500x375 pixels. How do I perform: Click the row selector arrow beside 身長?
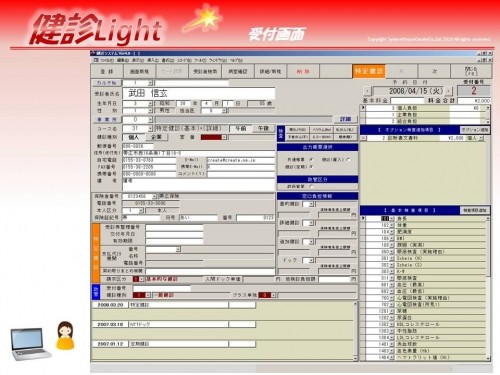click(363, 218)
